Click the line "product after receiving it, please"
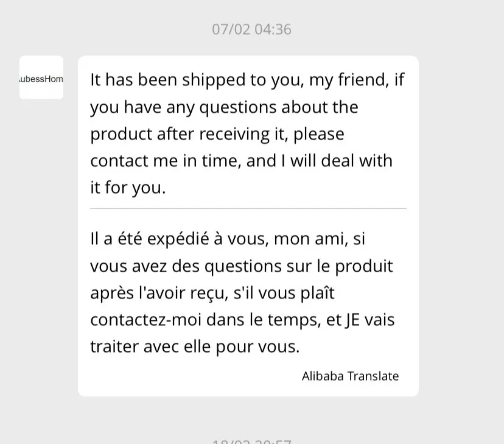 pos(217,134)
